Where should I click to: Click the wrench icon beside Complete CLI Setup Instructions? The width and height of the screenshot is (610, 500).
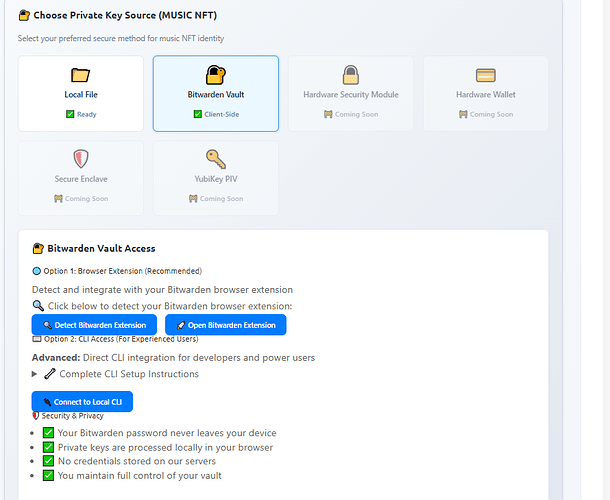(50, 374)
